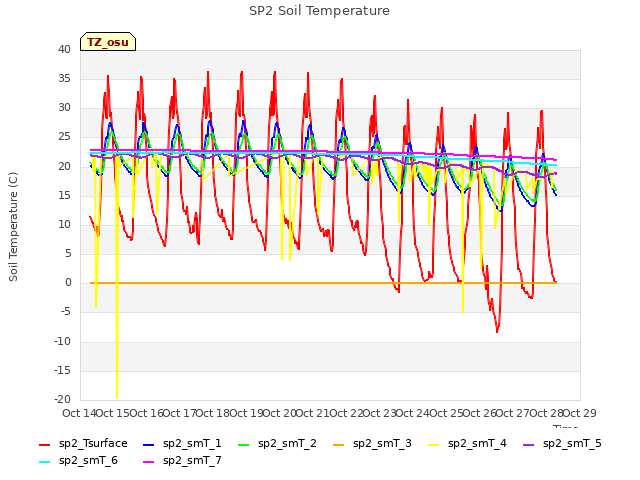Screen dimensions: 640x480
Task: Select the Oct 21 x-axis tick label
Action: [x=313, y=413]
